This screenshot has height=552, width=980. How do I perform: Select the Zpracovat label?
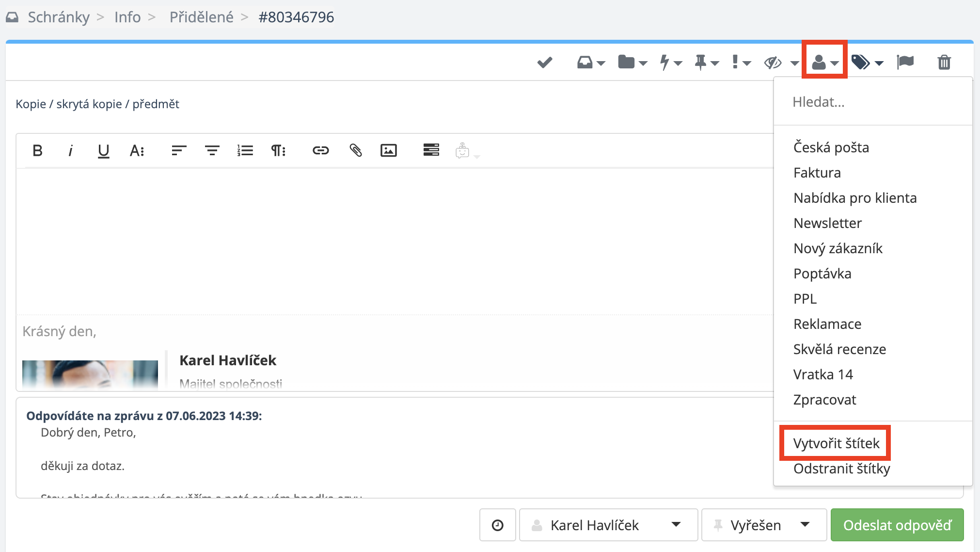(x=824, y=400)
